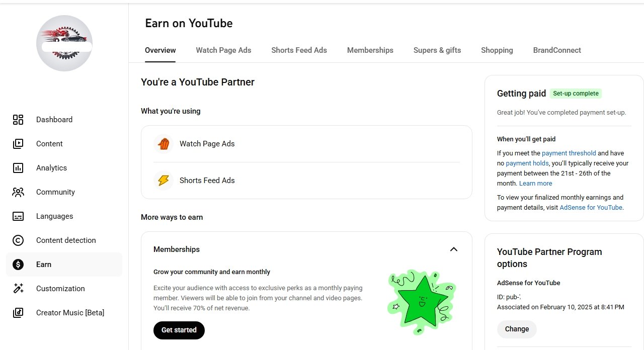Screen dimensions: 644x350
Task: Switch to the Watch Page Ads tab
Action: click(223, 50)
